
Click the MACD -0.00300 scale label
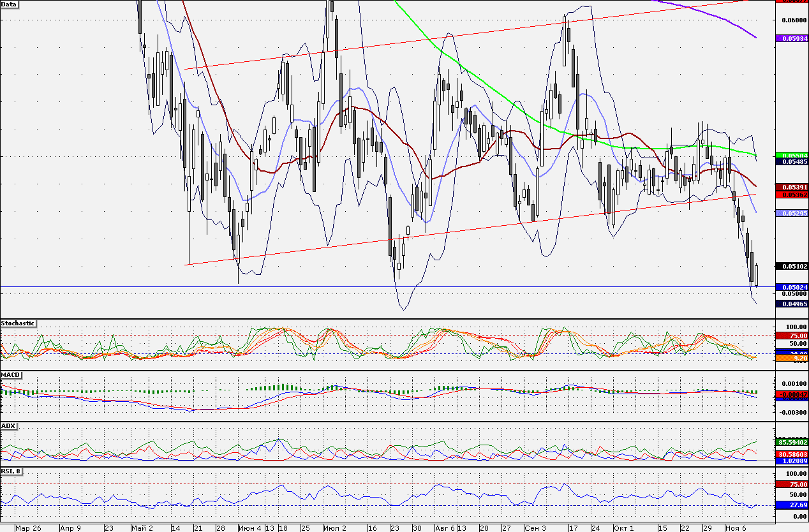[x=792, y=412]
